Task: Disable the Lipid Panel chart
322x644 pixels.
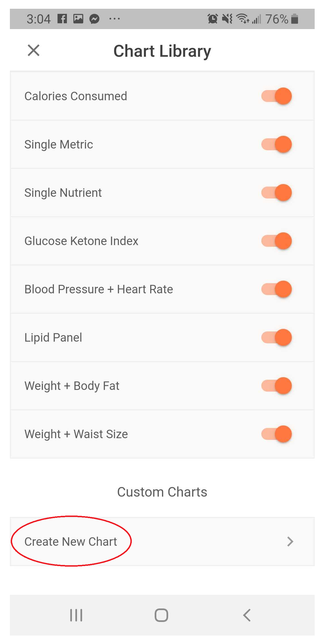Action: coord(276,337)
